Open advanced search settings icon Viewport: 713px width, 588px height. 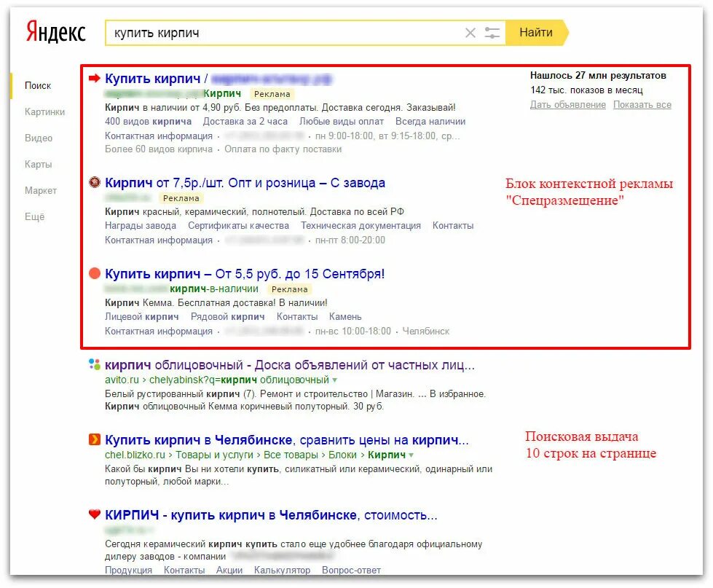pyautogui.click(x=492, y=33)
